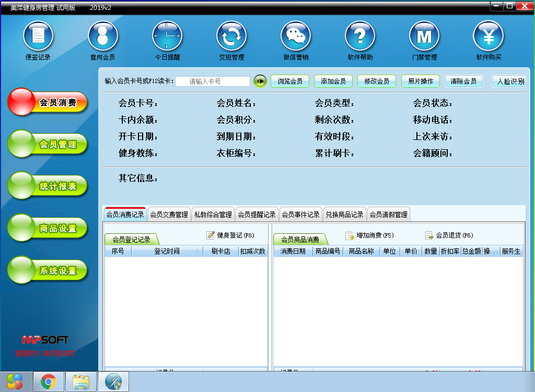
Task: Click the 会员退货 (F6) button
Action: click(449, 235)
